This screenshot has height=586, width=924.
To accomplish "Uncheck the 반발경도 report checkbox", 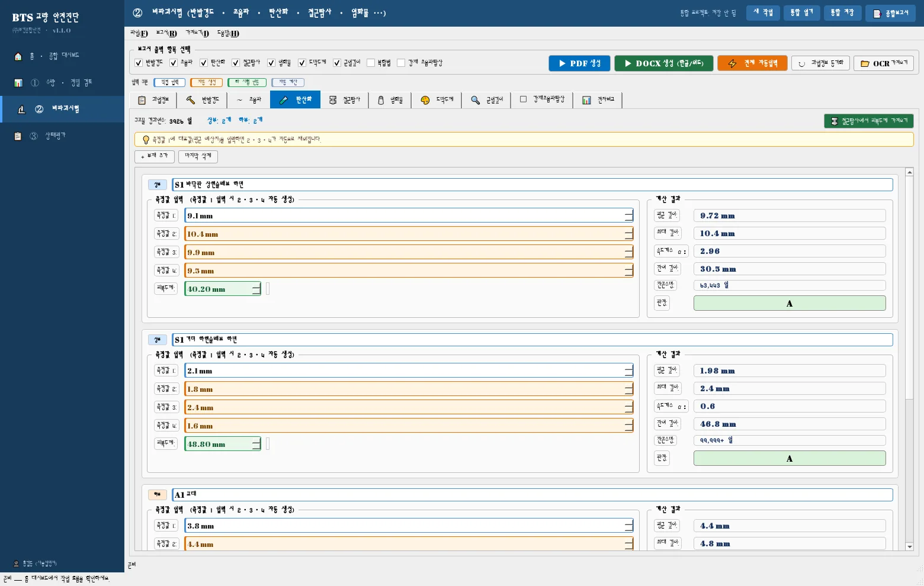I will (139, 63).
